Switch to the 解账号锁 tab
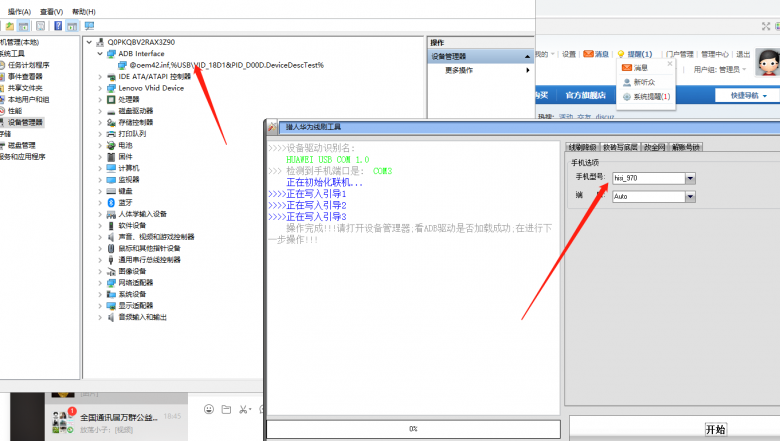Viewport: 780px width, 441px height. pyautogui.click(x=685, y=147)
